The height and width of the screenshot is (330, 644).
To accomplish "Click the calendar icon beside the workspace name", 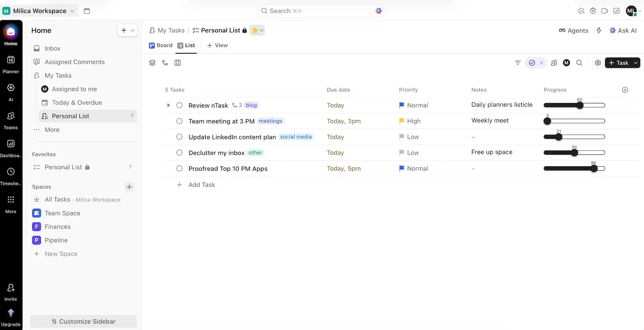I will (87, 11).
